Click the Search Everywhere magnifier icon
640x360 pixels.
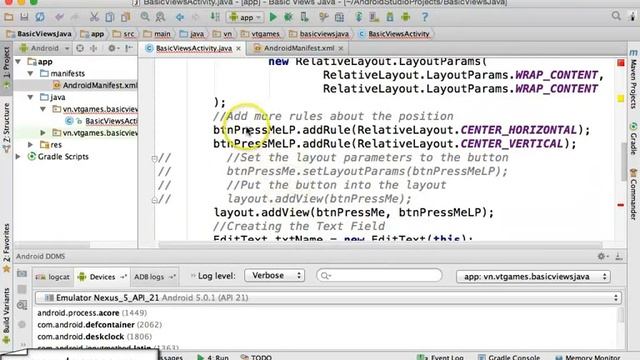(x=616, y=16)
